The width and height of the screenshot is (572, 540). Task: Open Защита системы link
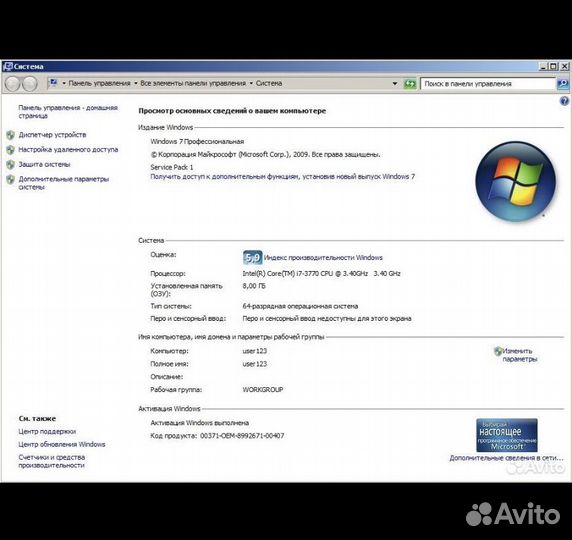coord(44,165)
